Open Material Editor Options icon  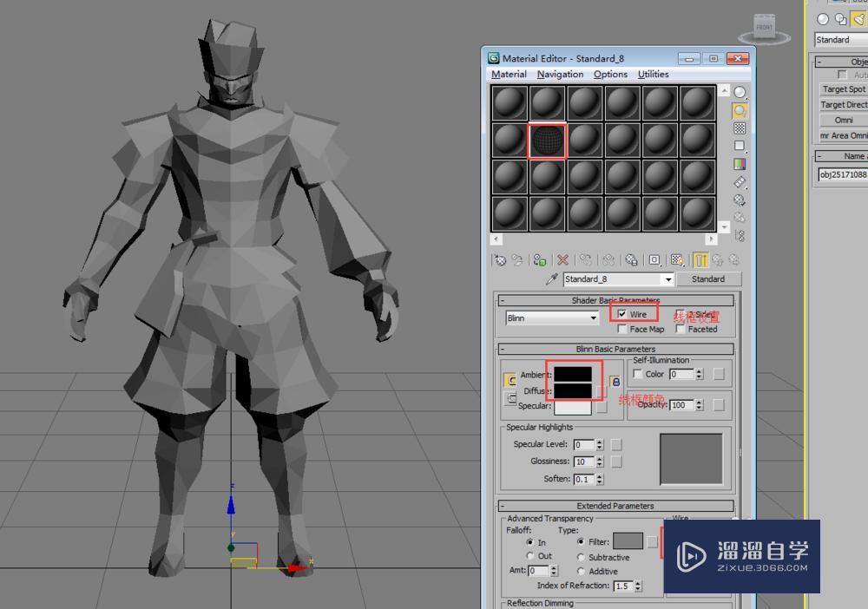[x=740, y=200]
